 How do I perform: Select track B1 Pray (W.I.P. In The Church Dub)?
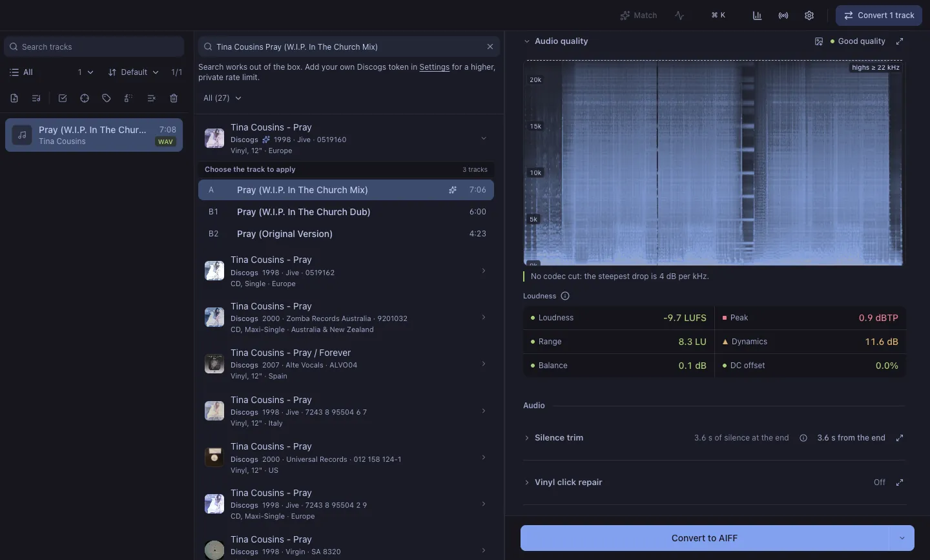[346, 212]
